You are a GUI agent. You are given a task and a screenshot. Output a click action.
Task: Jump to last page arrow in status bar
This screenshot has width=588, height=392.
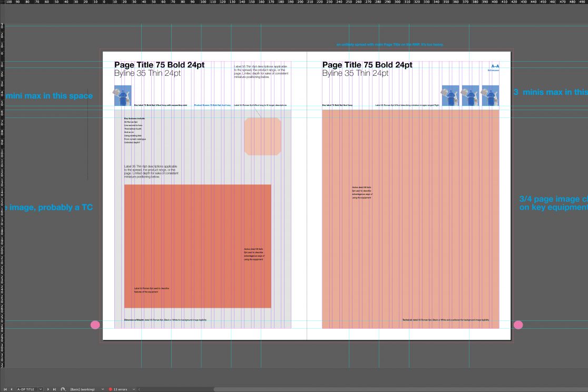54,389
